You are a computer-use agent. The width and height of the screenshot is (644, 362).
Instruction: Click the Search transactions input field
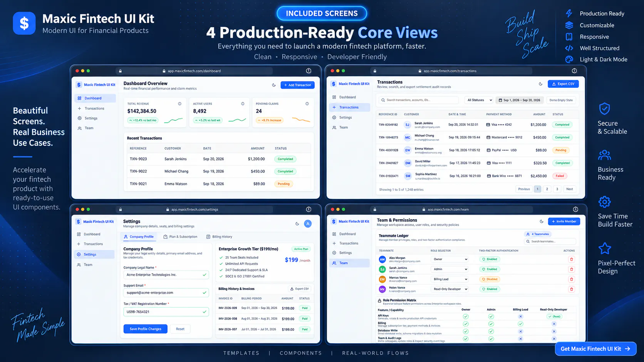418,100
